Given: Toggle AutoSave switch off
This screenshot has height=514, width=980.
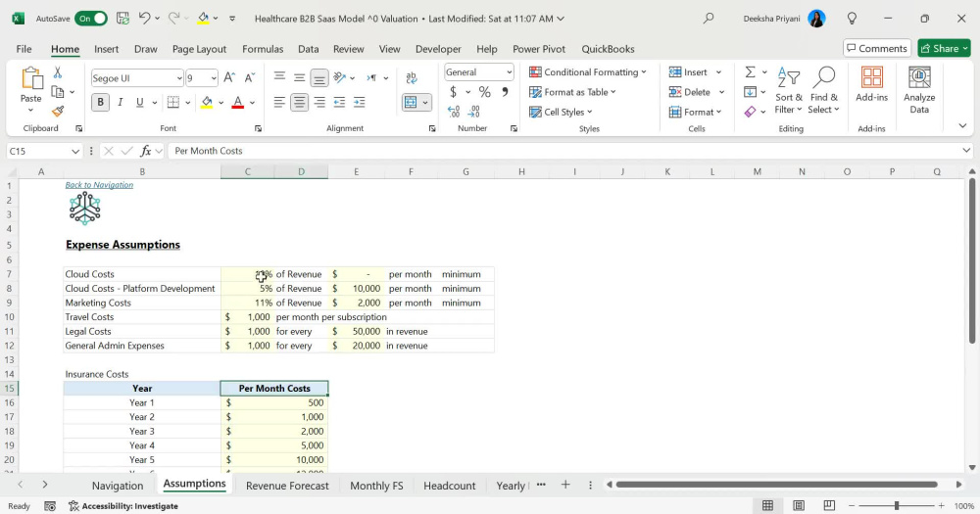Looking at the screenshot, I should 90,19.
